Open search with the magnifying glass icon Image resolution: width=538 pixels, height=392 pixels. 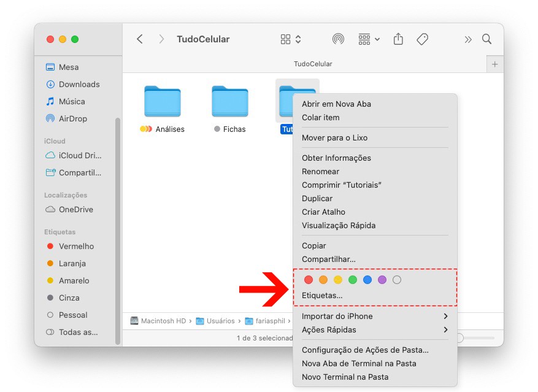[486, 39]
